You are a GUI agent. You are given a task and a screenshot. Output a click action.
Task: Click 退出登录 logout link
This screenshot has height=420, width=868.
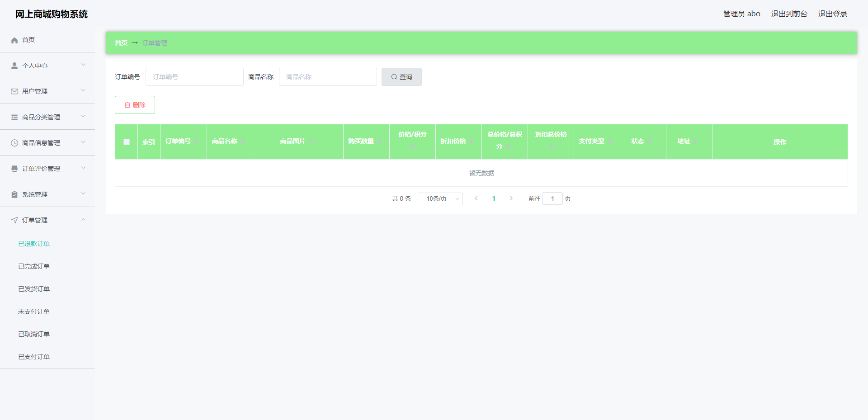pyautogui.click(x=833, y=14)
